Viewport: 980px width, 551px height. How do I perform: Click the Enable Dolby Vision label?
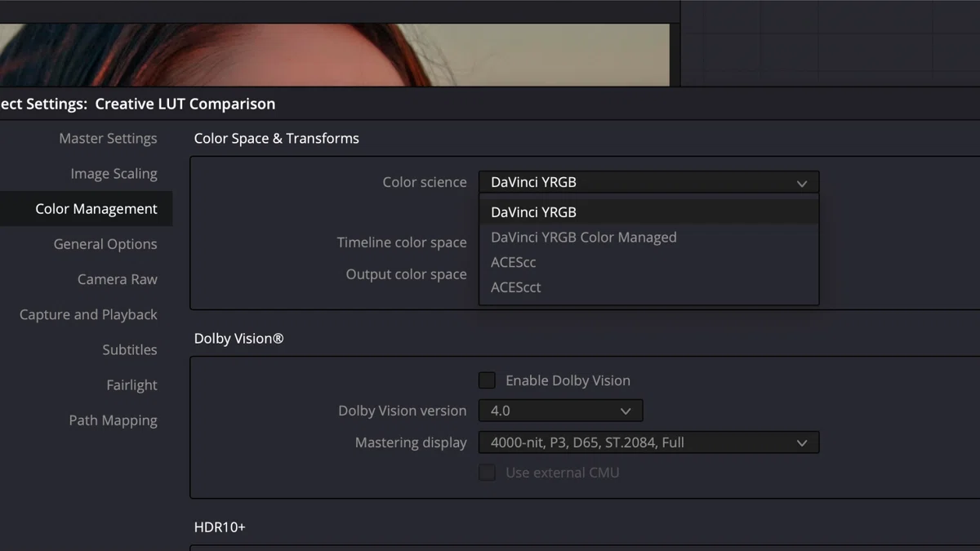coord(568,380)
